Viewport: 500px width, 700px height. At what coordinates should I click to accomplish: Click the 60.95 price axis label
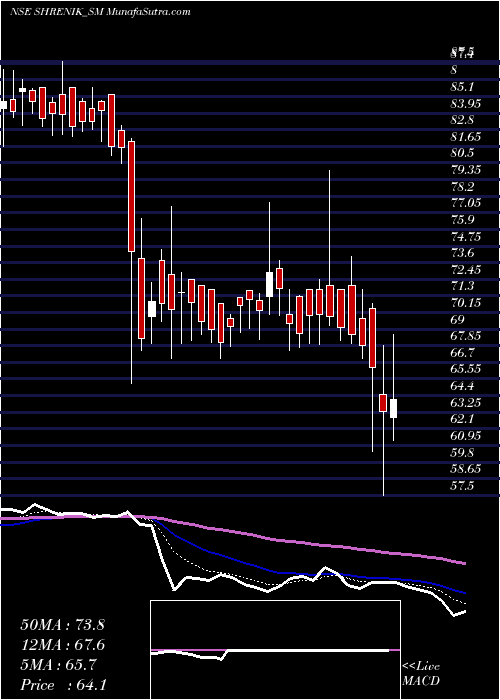click(x=466, y=436)
